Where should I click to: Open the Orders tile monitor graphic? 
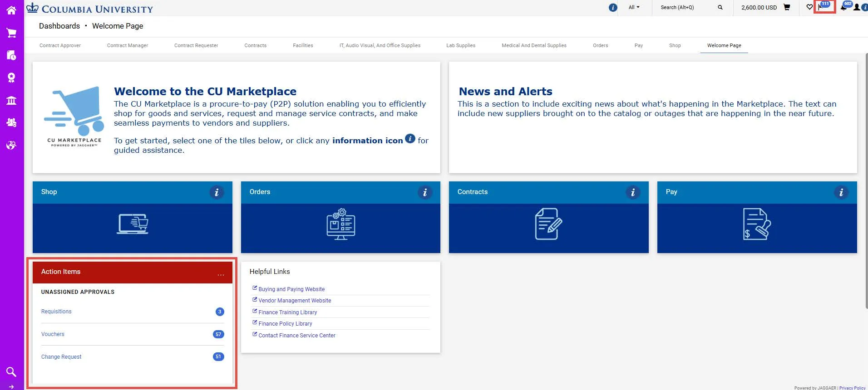point(341,224)
